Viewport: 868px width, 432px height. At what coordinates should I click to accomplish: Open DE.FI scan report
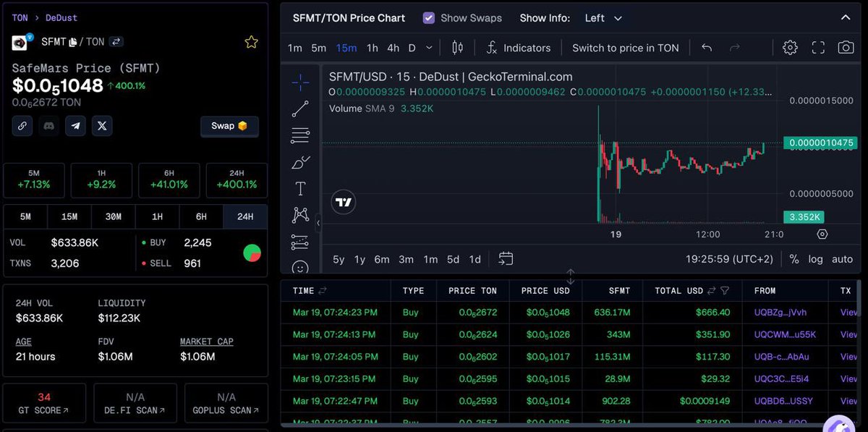click(x=135, y=404)
